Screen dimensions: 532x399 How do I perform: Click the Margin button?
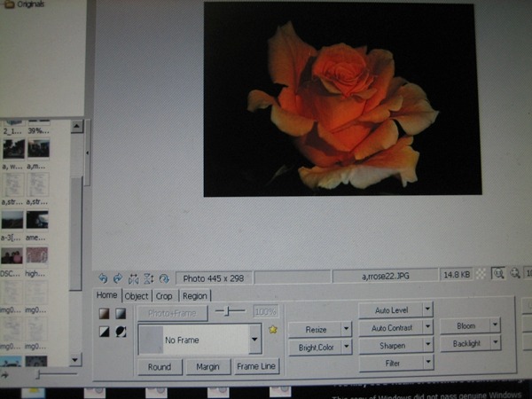pyautogui.click(x=207, y=367)
